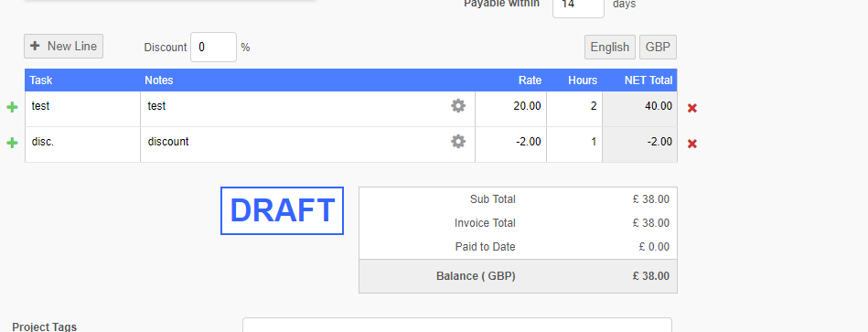868x332 pixels.
Task: Edit the hours value for discount row
Action: click(x=574, y=145)
